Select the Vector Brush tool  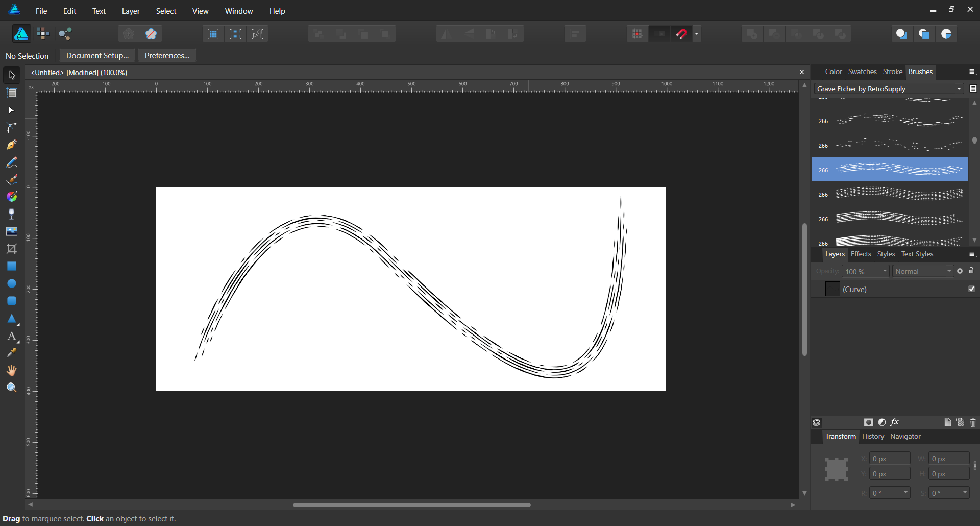click(12, 180)
